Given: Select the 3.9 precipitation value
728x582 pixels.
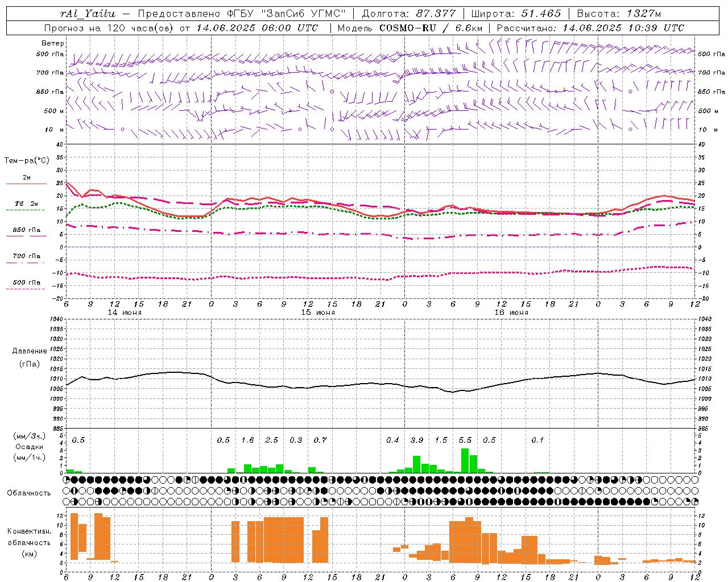Looking at the screenshot, I should pyautogui.click(x=417, y=440).
